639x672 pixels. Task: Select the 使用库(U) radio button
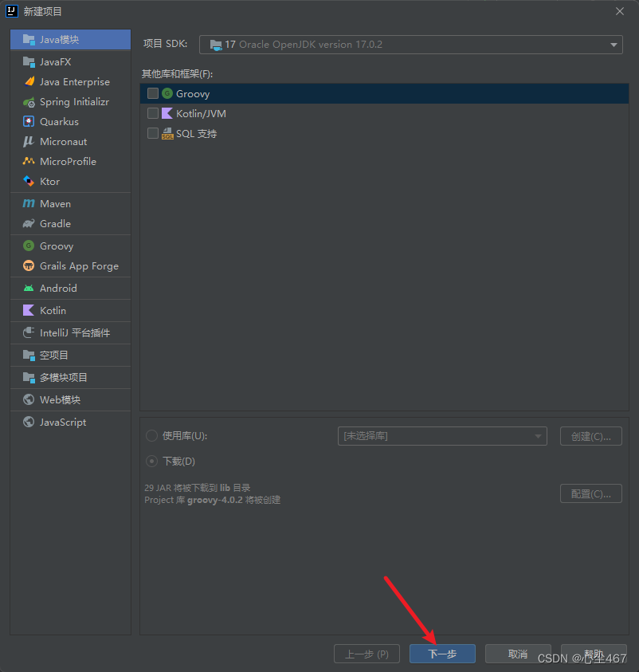coord(151,436)
